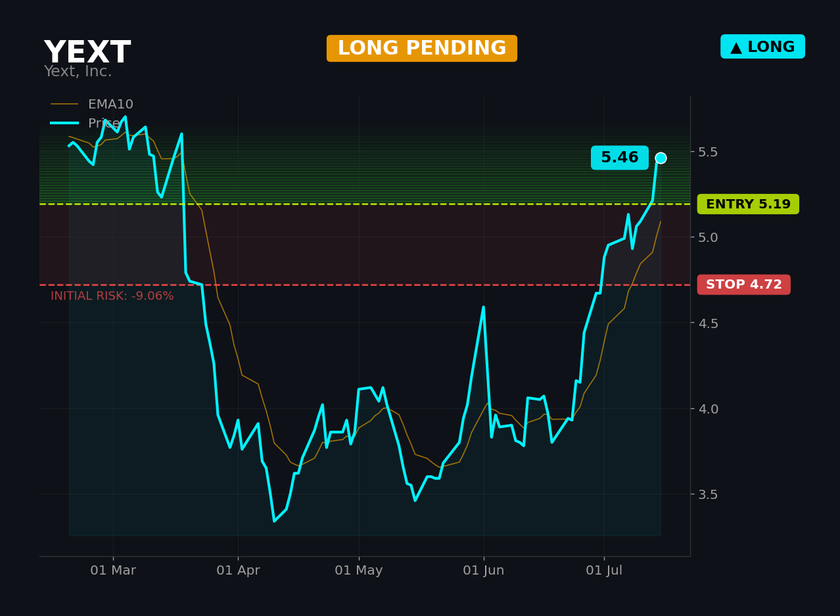The image size is (840, 616).
Task: Click the latest price marker dot
Action: [x=661, y=158]
